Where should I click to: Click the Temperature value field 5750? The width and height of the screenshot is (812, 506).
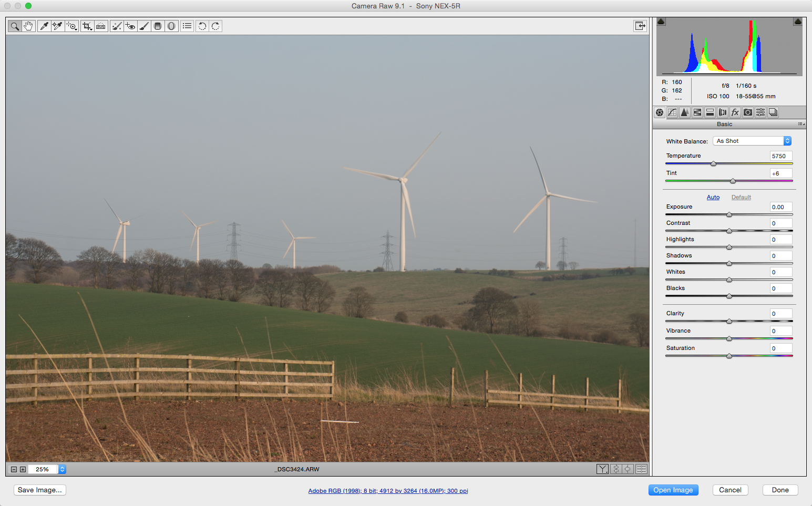click(x=781, y=156)
